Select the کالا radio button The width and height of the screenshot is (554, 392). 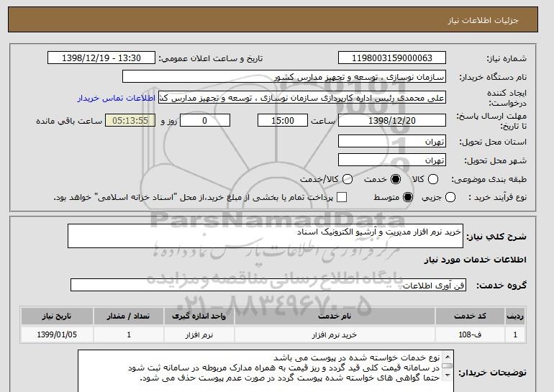click(x=433, y=179)
